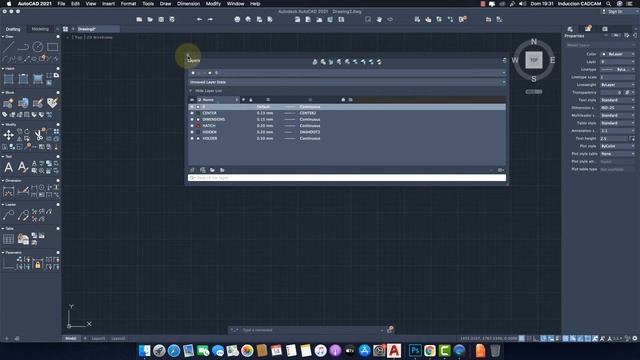Select the Multileader tool in Leader panel
The height and width of the screenshot is (360, 640).
tap(9, 215)
